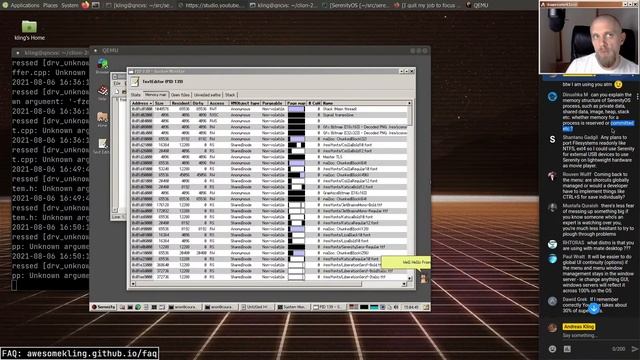
Task: Open the Home folder icon on Serenity desktop
Action: 102,117
